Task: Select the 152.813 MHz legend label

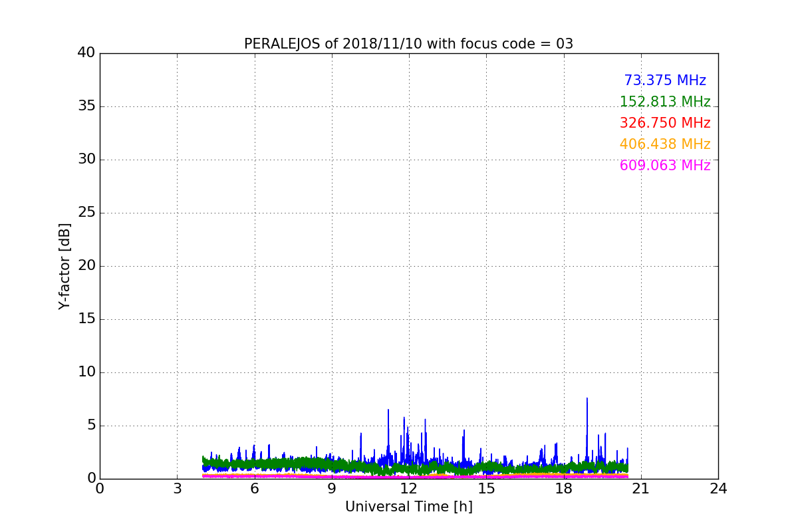Action: pyautogui.click(x=665, y=102)
